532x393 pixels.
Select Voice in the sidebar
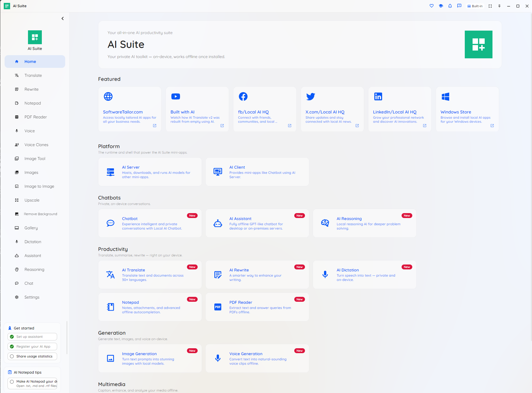point(35,131)
